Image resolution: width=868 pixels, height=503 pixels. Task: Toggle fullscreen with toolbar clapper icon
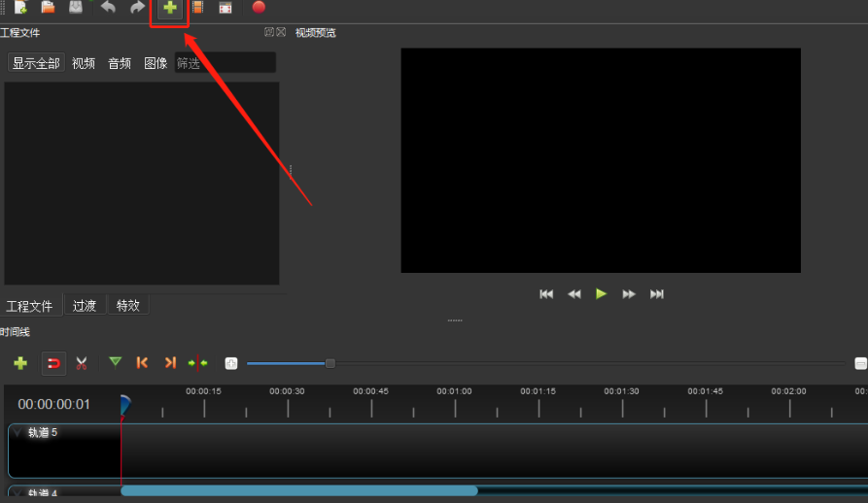[x=226, y=8]
